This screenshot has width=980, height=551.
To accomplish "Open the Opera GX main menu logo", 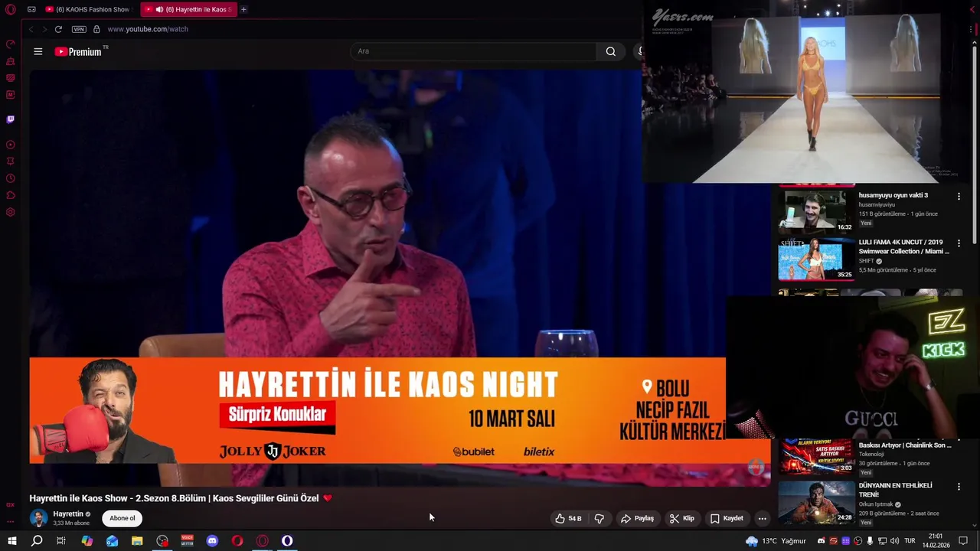I will point(11,10).
